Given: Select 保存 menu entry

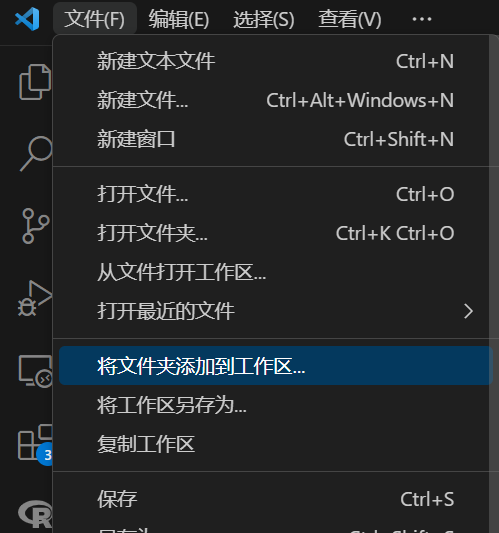Looking at the screenshot, I should [276, 499].
